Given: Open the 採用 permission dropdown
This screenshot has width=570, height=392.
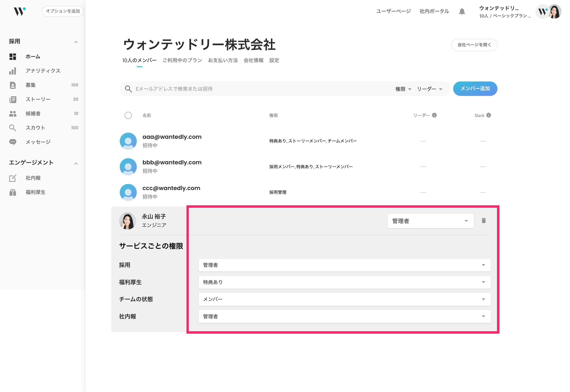Looking at the screenshot, I should pos(344,265).
